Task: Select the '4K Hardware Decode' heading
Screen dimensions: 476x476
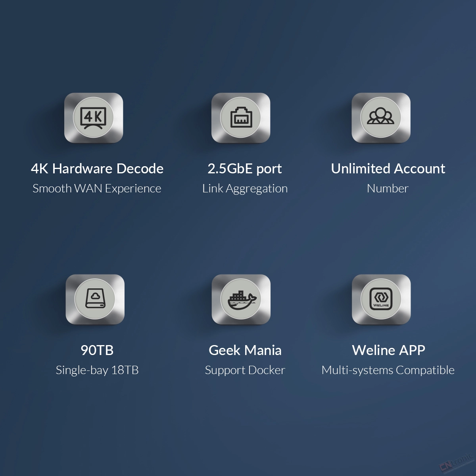Action: pos(97,169)
